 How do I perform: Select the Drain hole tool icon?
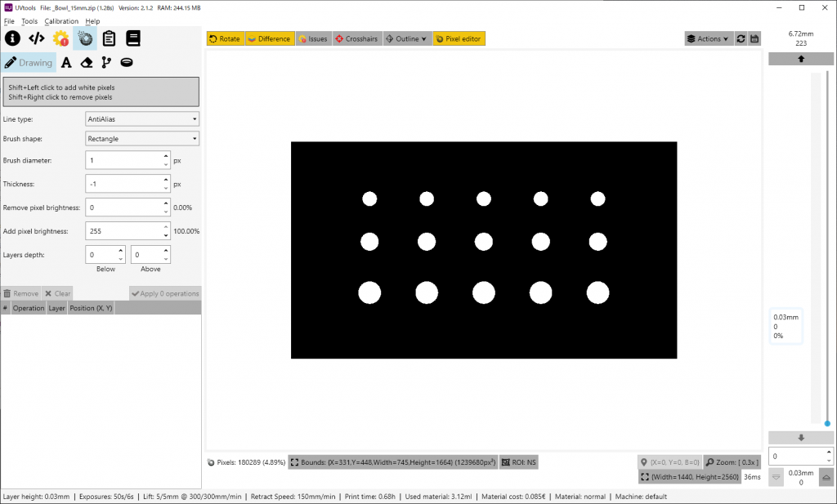coord(127,62)
